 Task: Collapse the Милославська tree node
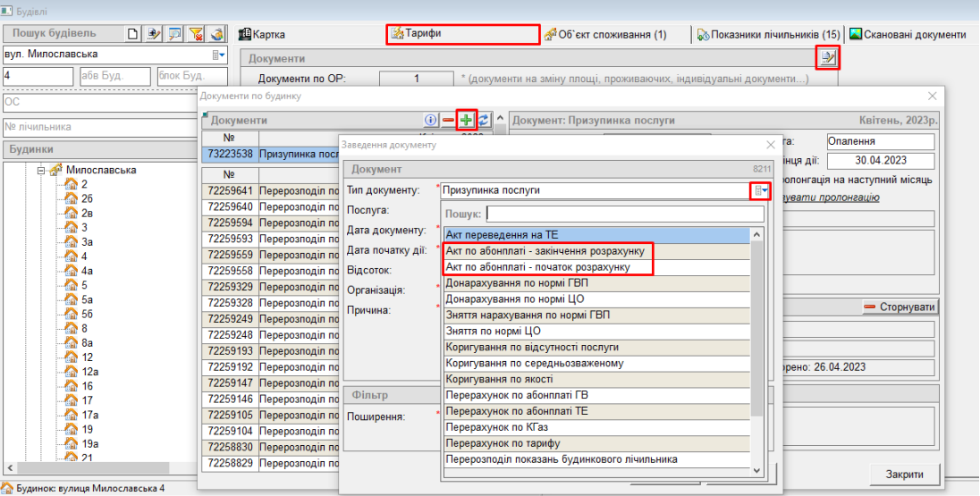coord(41,170)
